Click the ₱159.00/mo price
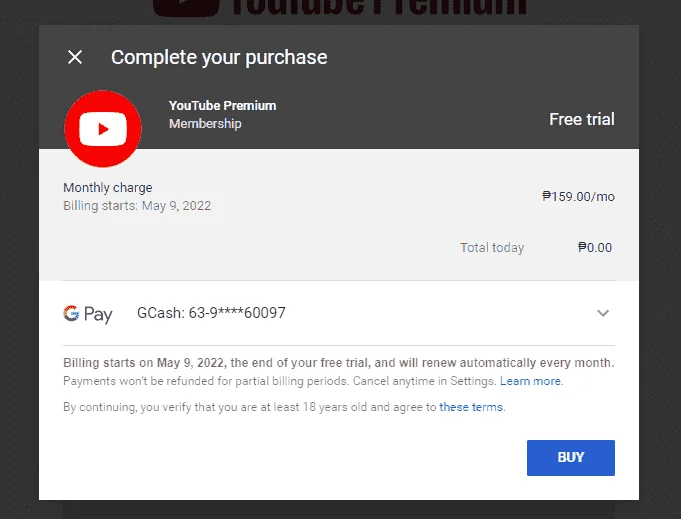The image size is (681, 519). point(579,196)
